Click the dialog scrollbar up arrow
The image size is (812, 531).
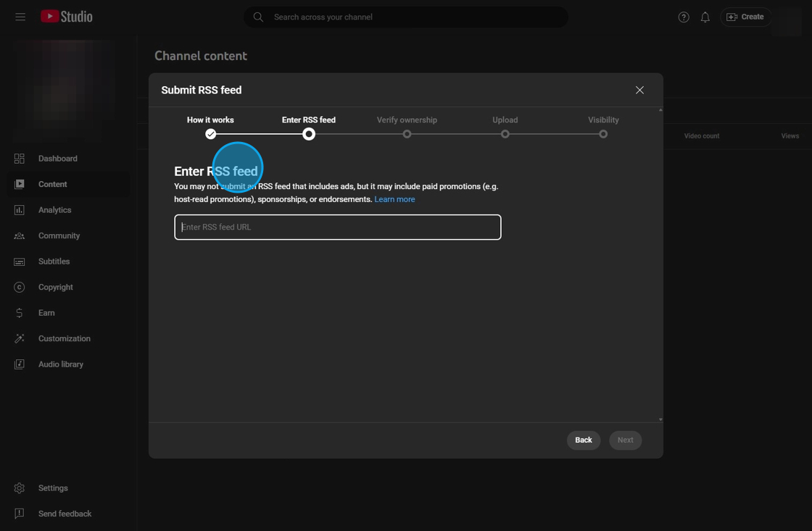[x=660, y=109]
